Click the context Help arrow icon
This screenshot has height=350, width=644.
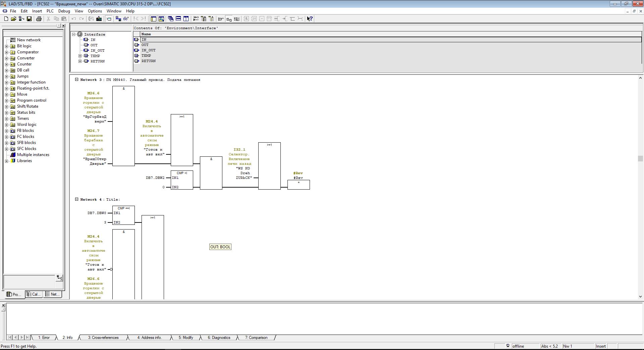click(x=310, y=19)
